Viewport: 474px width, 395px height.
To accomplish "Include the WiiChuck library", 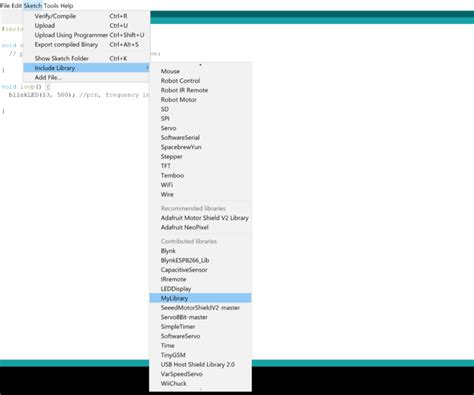I will (200, 384).
